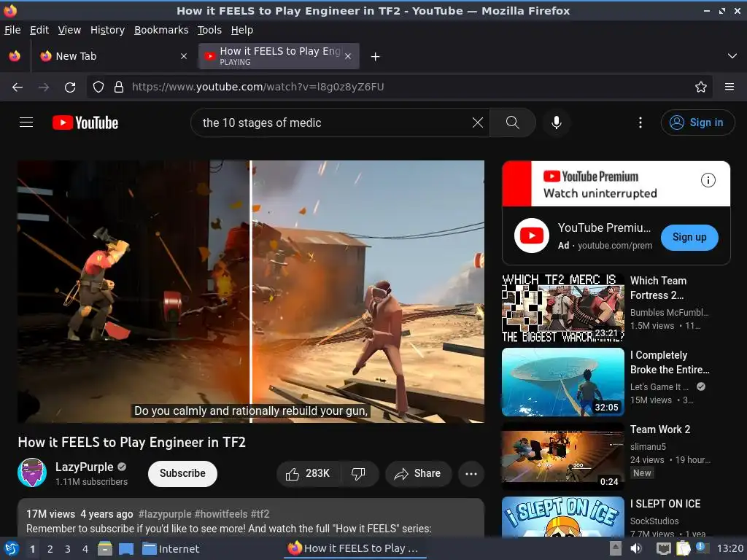
Task: Open the desktop start menu icon
Action: pos(12,548)
